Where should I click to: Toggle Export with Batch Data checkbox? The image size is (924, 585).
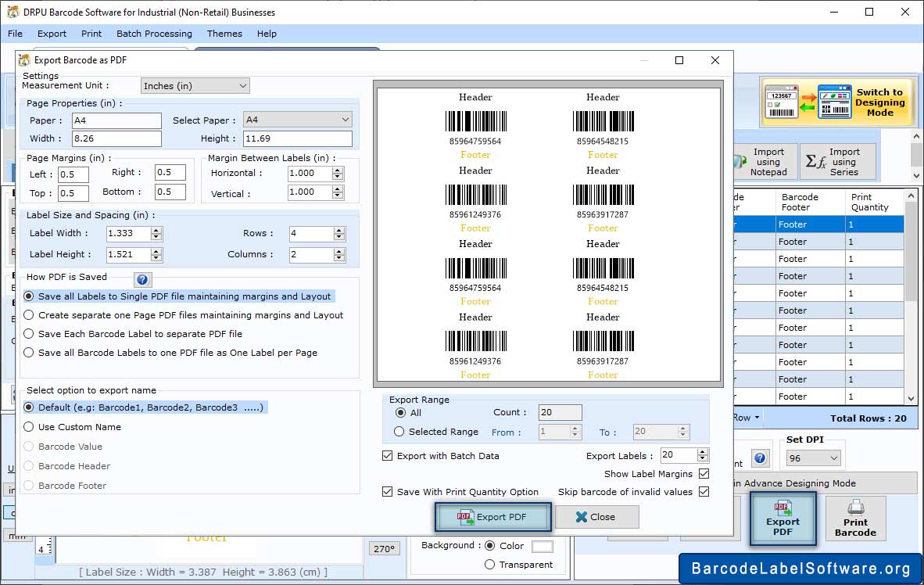pyautogui.click(x=387, y=456)
